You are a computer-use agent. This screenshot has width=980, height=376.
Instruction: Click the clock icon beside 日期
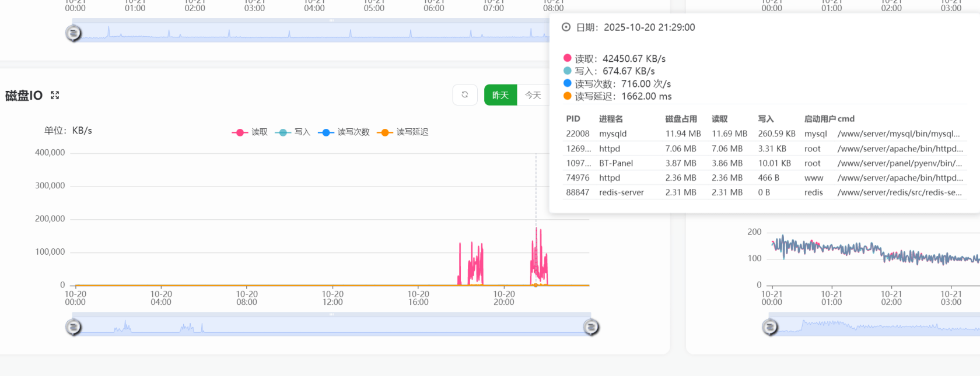(x=566, y=27)
